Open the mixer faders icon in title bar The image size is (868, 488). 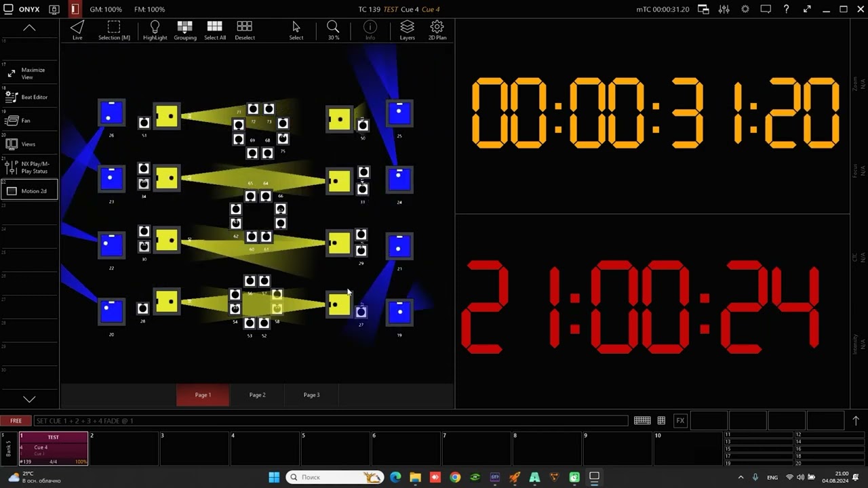(724, 9)
